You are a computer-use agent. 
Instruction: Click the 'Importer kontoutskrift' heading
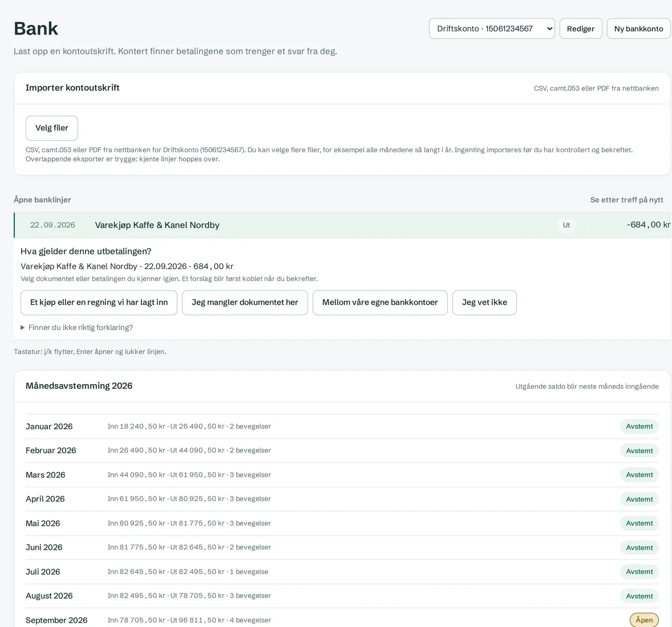tap(72, 88)
